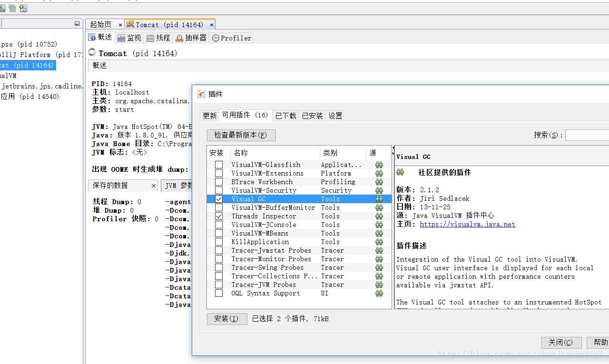
Task: Click community source icon in VisualVM-Security row
Action: click(379, 190)
